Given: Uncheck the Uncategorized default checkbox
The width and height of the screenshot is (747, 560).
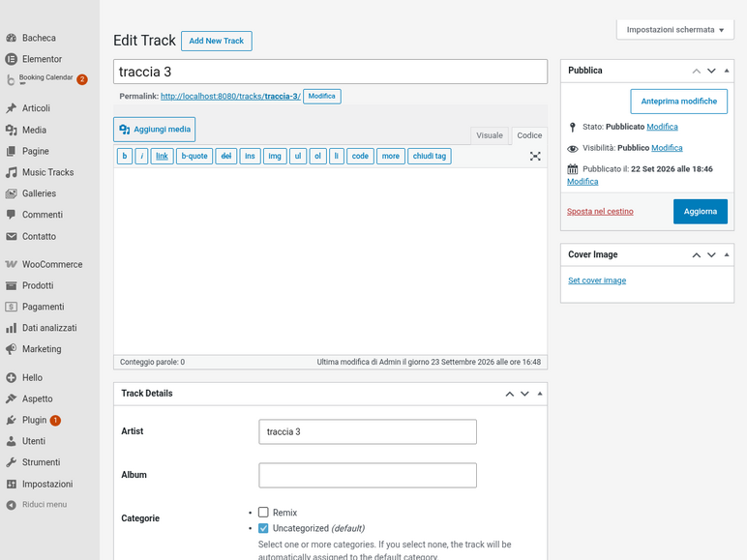Looking at the screenshot, I should [263, 528].
